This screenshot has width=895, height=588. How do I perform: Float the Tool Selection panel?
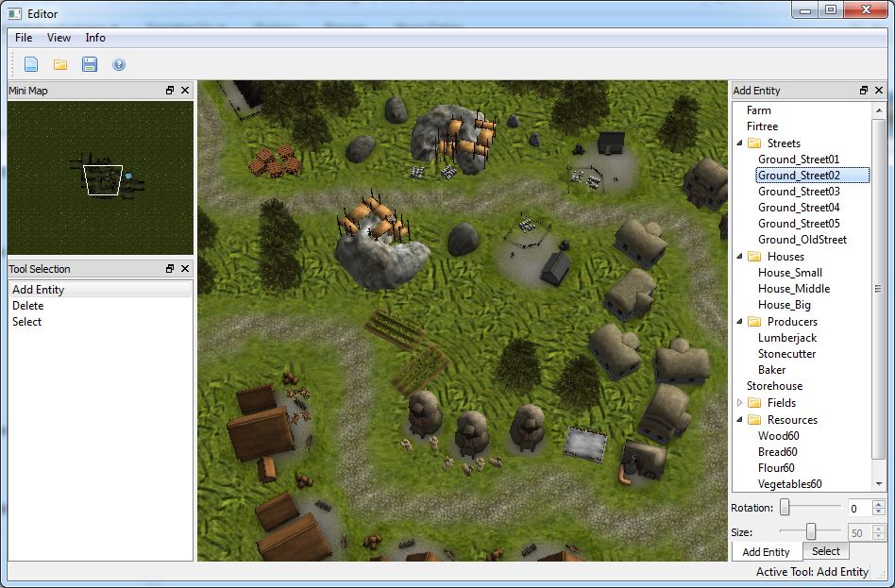pyautogui.click(x=170, y=269)
